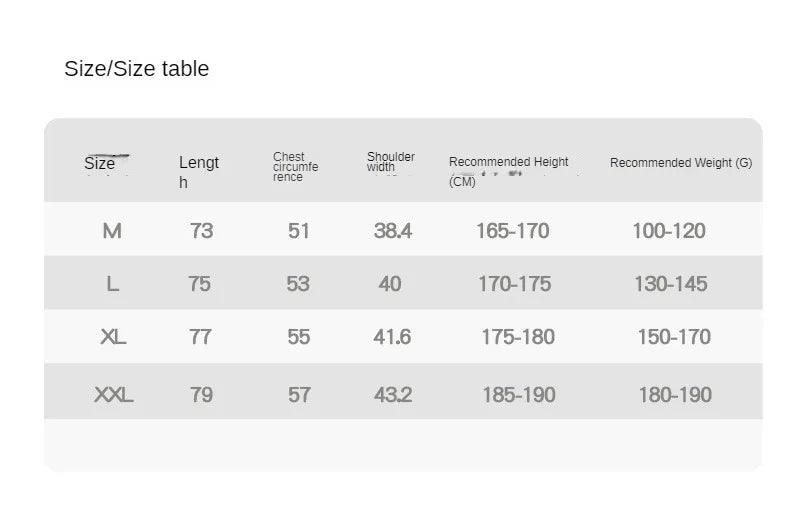800x521 pixels.
Task: Select the length value 77
Action: point(201,337)
